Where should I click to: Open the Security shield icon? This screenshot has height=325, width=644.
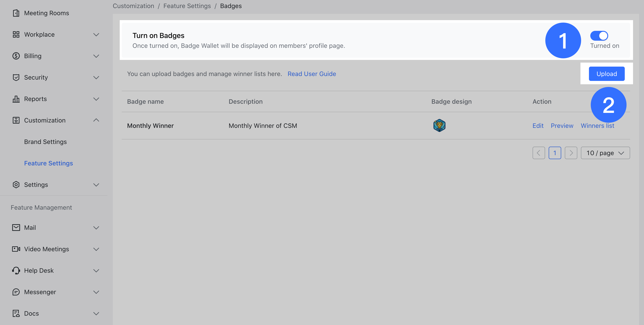coord(16,77)
